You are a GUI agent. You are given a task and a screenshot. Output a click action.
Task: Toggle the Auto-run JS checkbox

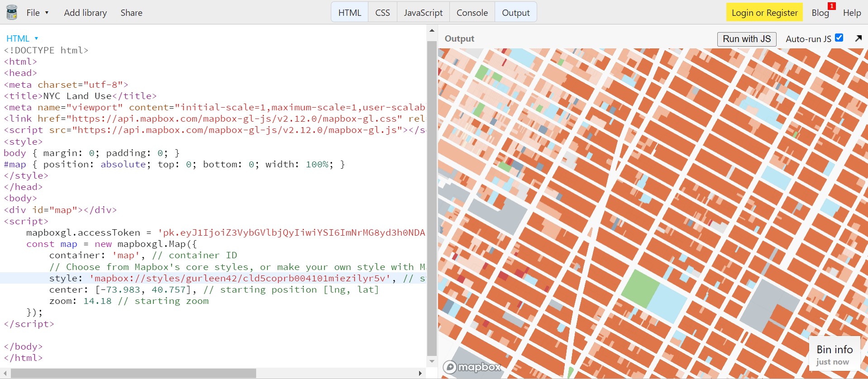click(x=839, y=38)
